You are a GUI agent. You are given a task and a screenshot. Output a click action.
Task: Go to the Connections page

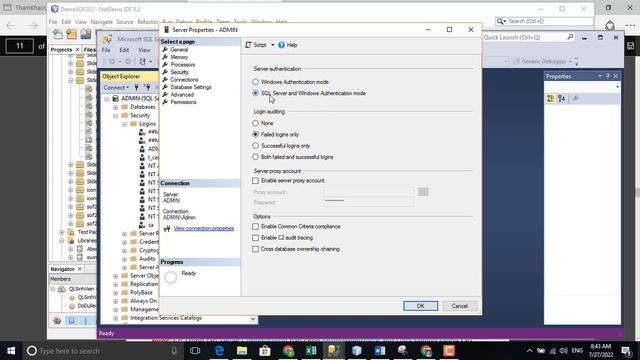[184, 80]
